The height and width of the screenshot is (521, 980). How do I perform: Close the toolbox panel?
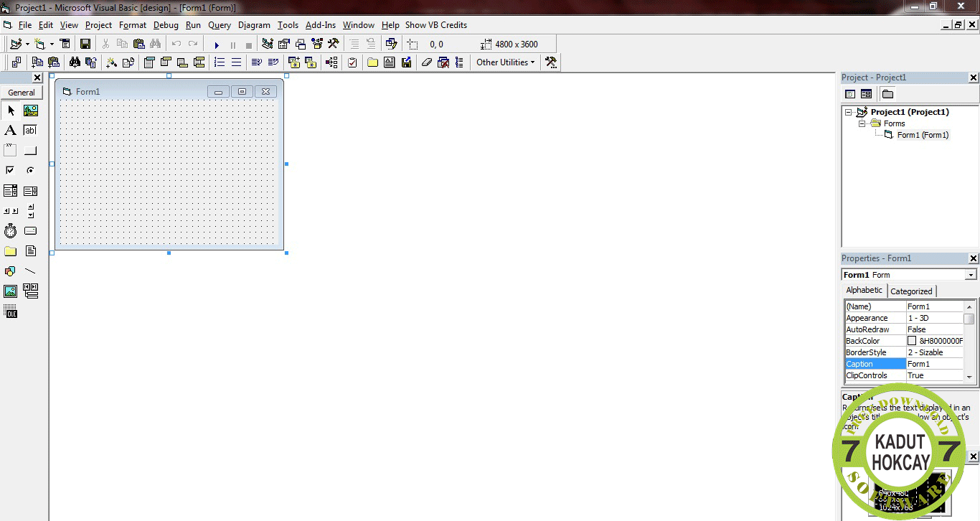tap(37, 78)
